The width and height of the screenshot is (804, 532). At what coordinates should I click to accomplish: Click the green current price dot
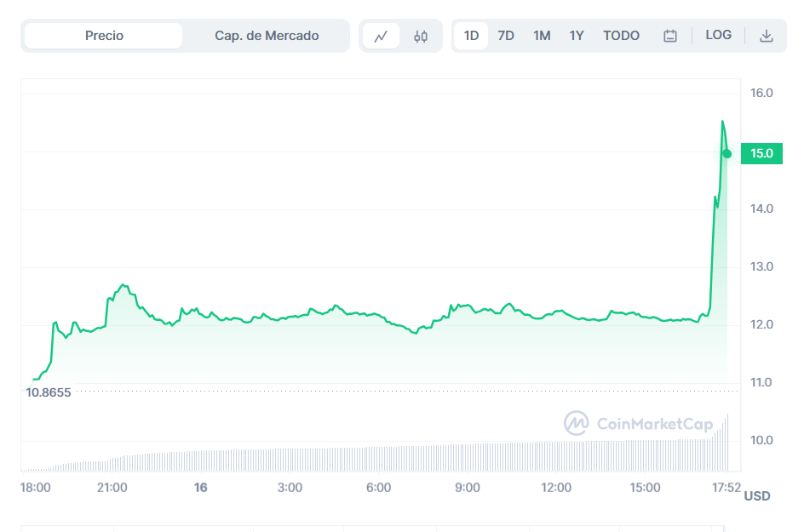pyautogui.click(x=727, y=154)
